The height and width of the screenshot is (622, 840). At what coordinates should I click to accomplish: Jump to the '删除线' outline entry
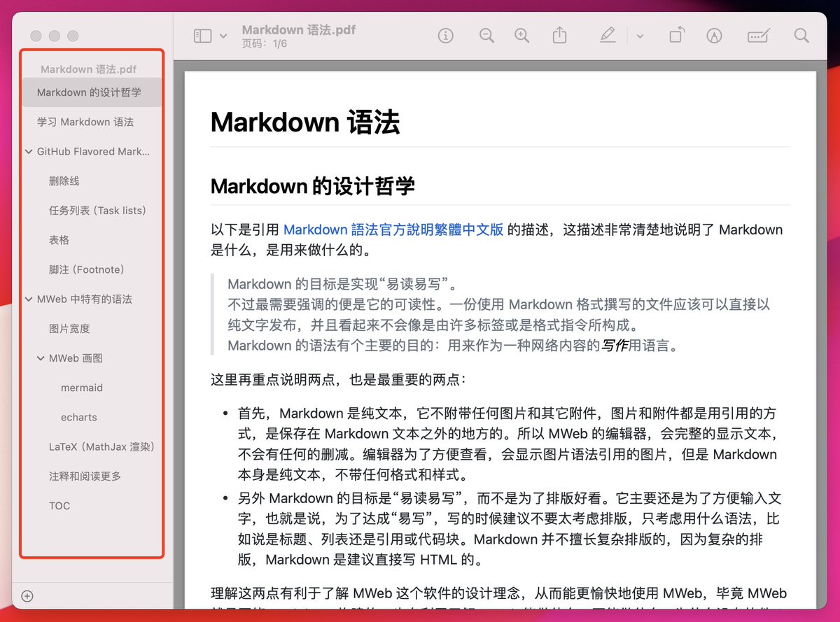64,181
